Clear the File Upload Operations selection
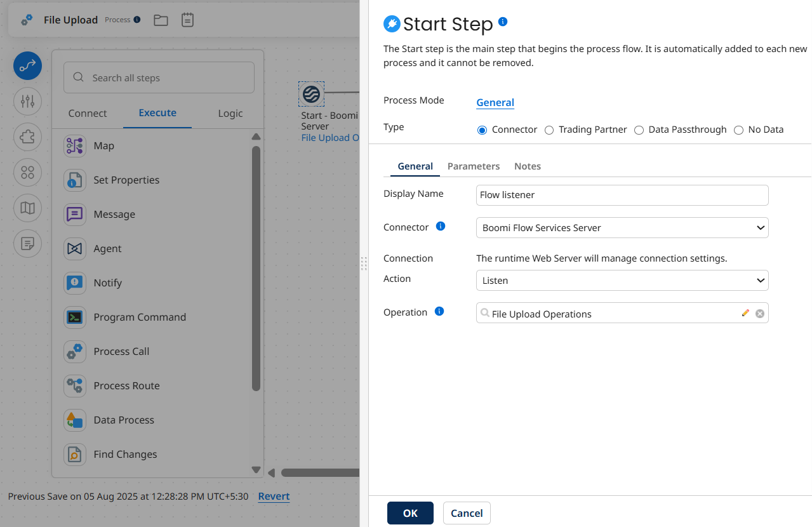The image size is (812, 527). click(x=760, y=312)
